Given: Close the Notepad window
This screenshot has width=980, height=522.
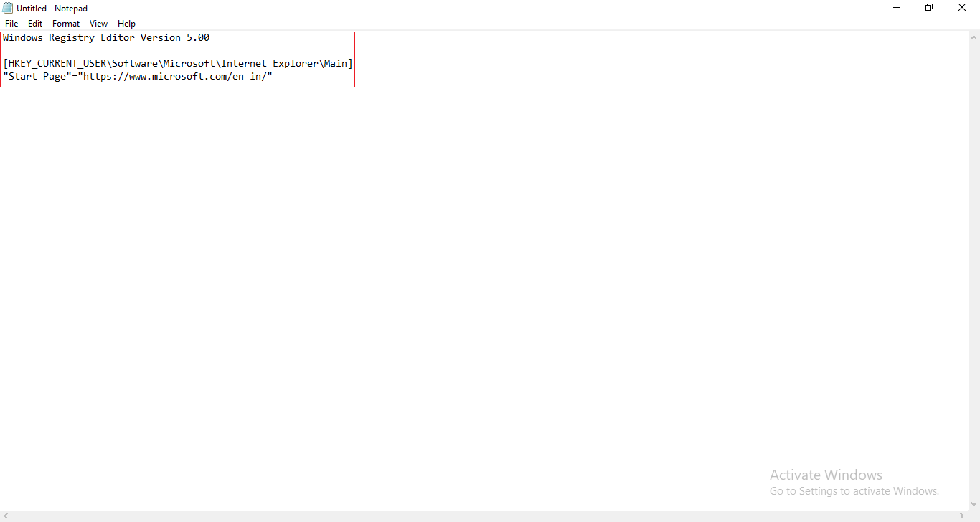Looking at the screenshot, I should click(x=962, y=8).
